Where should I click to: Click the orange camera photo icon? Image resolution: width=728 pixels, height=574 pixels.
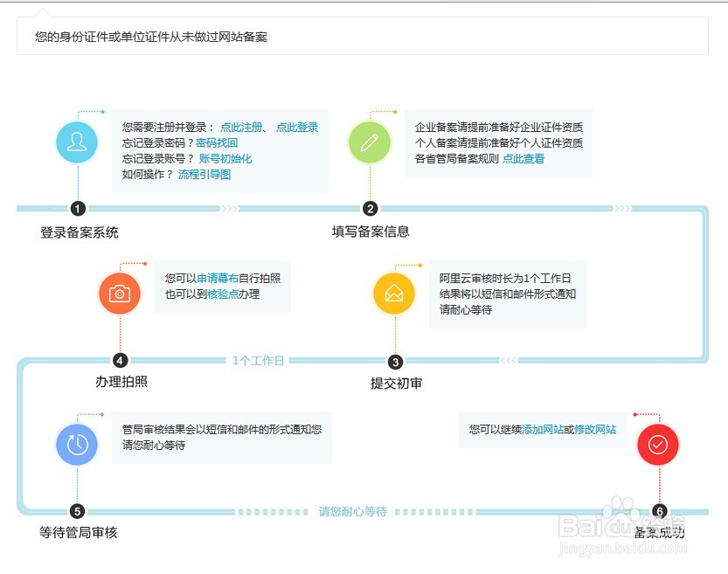120,294
